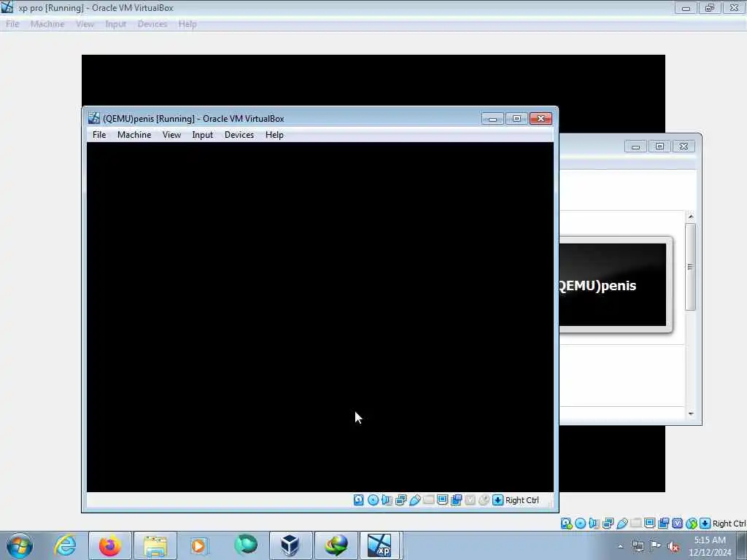Click Right Ctrl host key label in xp pro window
The height and width of the screenshot is (560, 747).
pyautogui.click(x=729, y=524)
